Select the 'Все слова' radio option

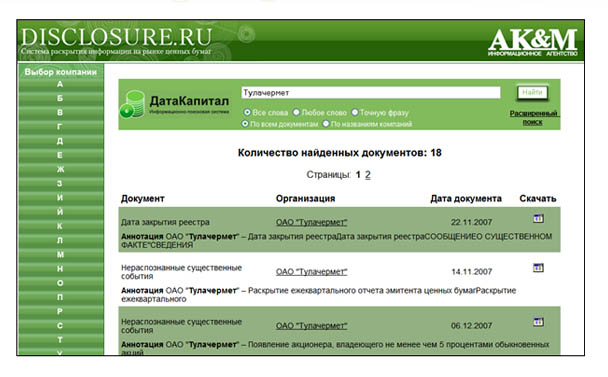click(247, 112)
